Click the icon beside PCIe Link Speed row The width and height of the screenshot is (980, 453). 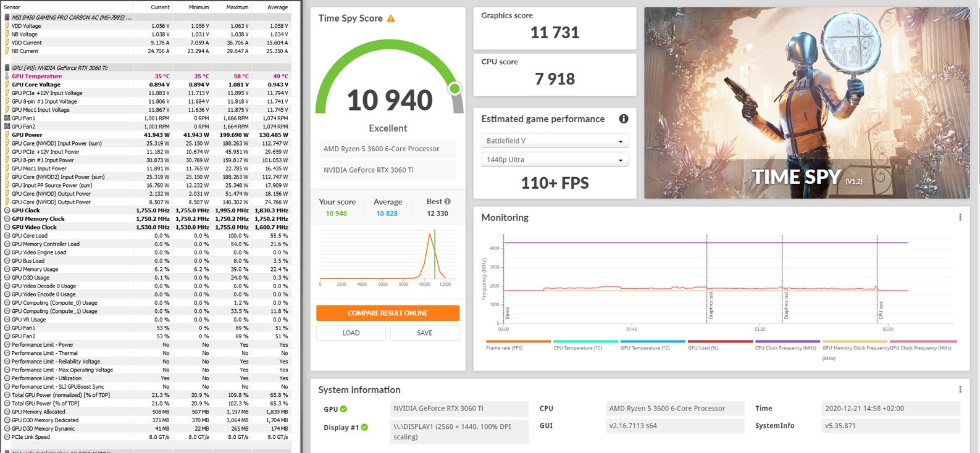pyautogui.click(x=7, y=437)
